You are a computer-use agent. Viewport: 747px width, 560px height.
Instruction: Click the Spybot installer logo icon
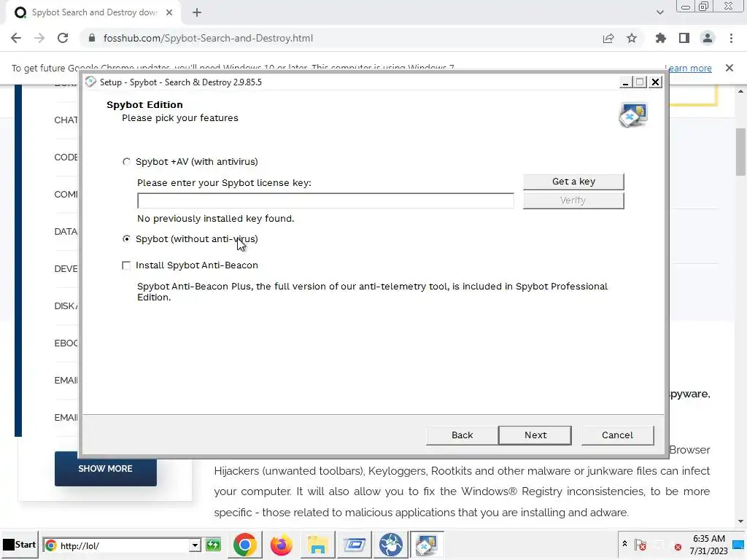click(x=632, y=114)
